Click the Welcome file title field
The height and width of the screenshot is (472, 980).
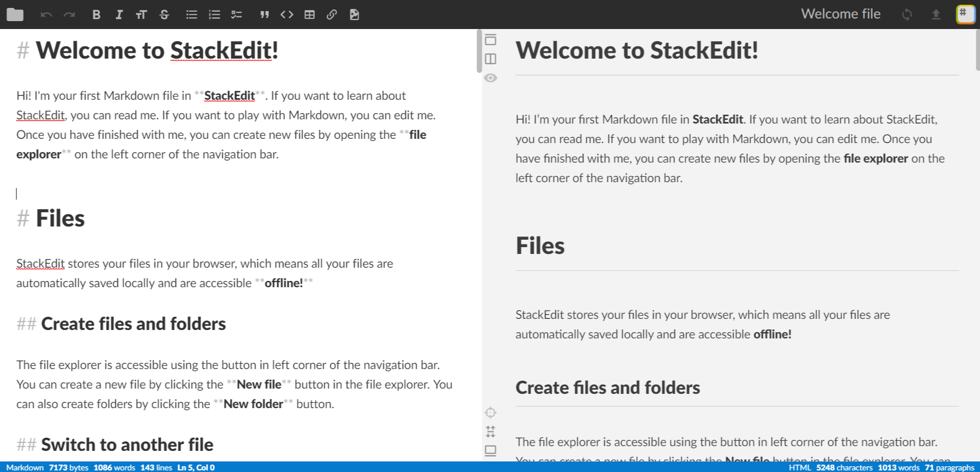click(x=841, y=14)
